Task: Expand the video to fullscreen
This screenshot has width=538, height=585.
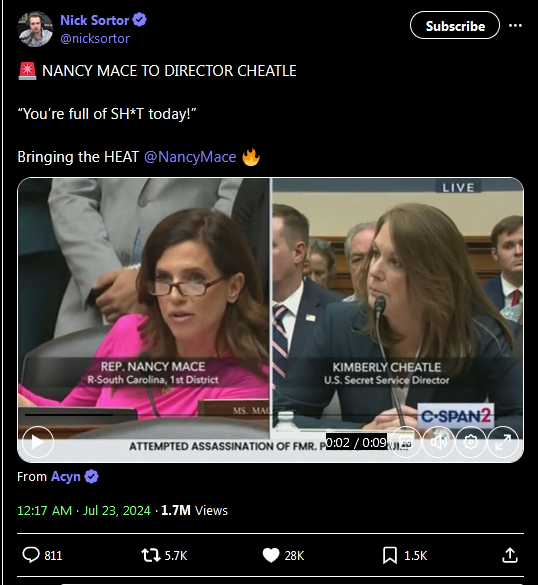Action: pyautogui.click(x=503, y=442)
